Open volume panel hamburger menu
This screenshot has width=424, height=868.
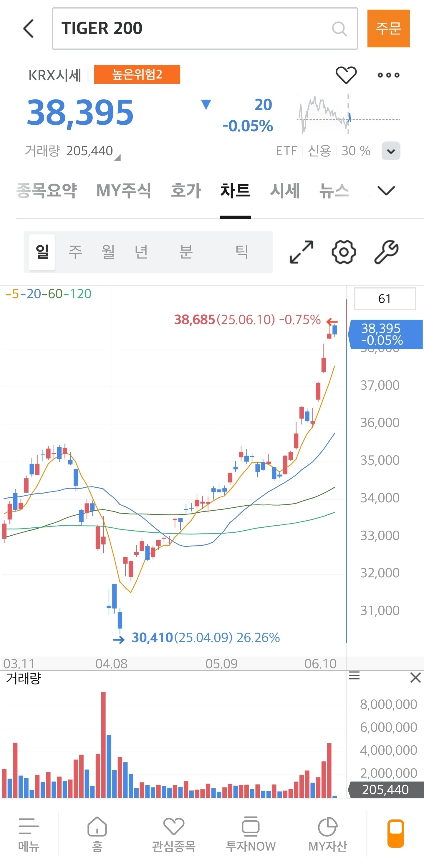(354, 675)
